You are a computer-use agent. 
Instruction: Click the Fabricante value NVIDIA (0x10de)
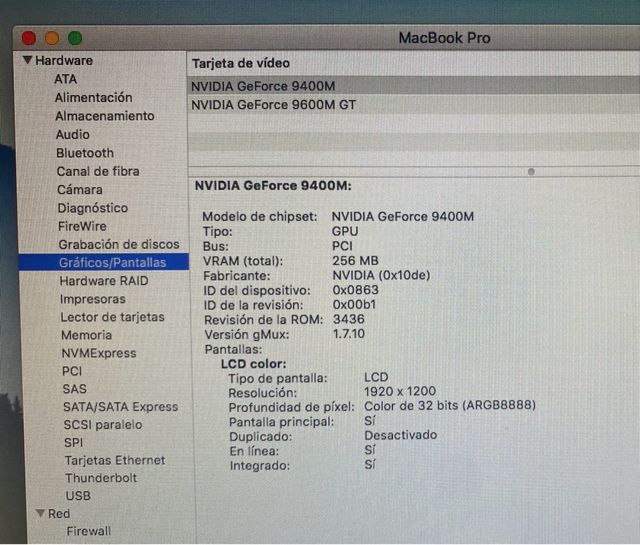[x=381, y=275]
